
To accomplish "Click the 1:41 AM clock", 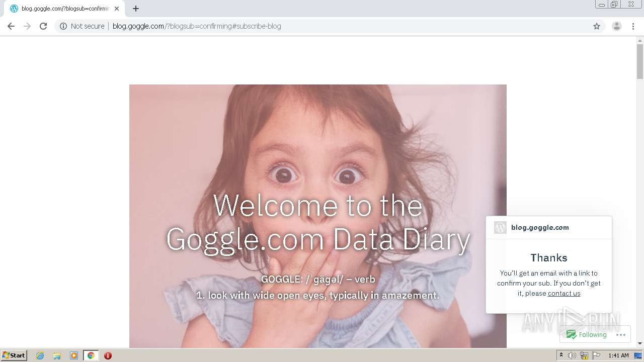I will coord(618,355).
